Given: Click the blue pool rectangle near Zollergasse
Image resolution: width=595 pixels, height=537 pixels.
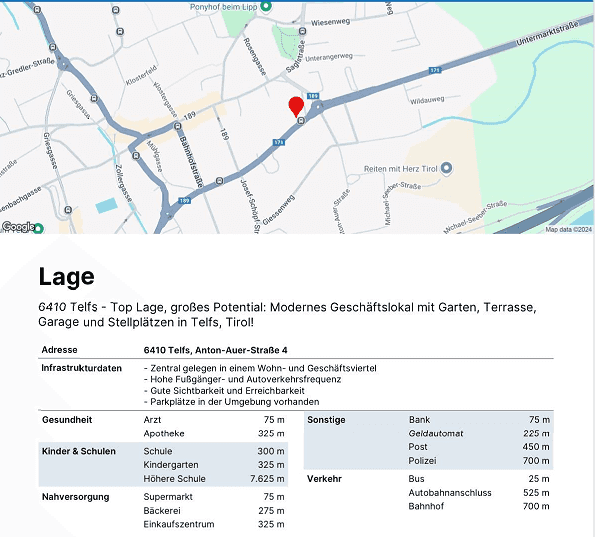Looking at the screenshot, I should click(106, 205).
